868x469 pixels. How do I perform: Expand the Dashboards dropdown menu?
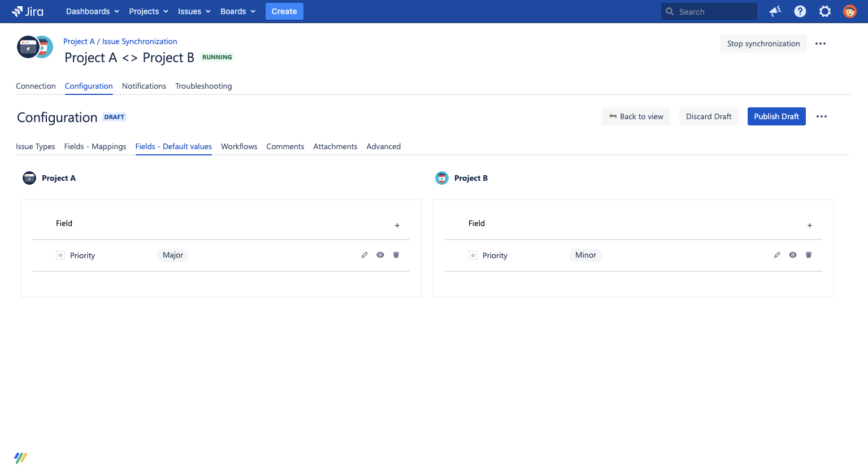pos(93,11)
